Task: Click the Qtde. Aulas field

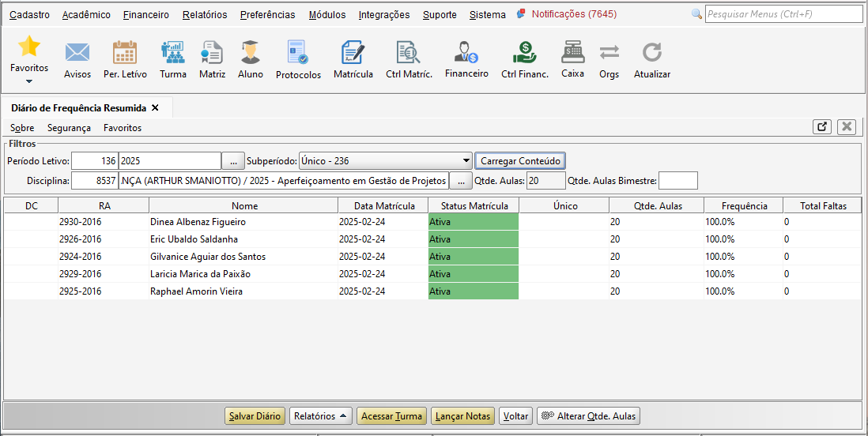Action: click(546, 181)
